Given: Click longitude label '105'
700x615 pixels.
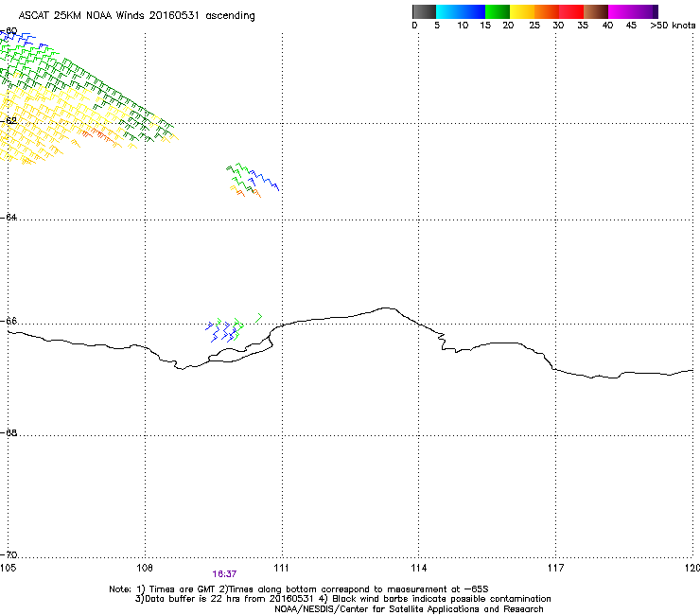Looking at the screenshot, I should (x=8, y=568).
